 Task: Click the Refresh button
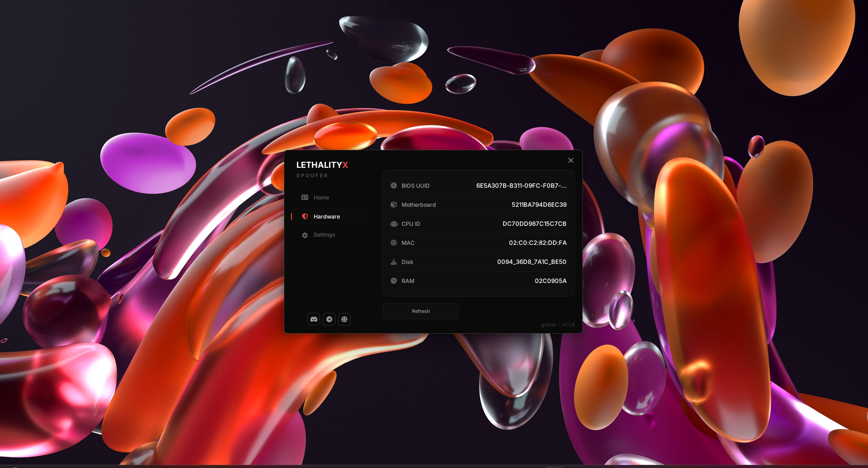421,311
